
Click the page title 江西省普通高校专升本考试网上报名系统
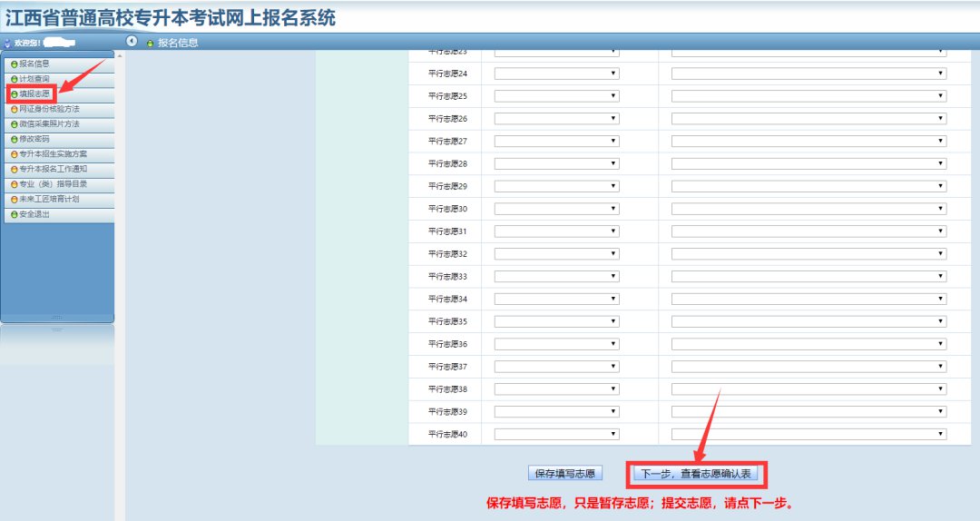click(171, 17)
